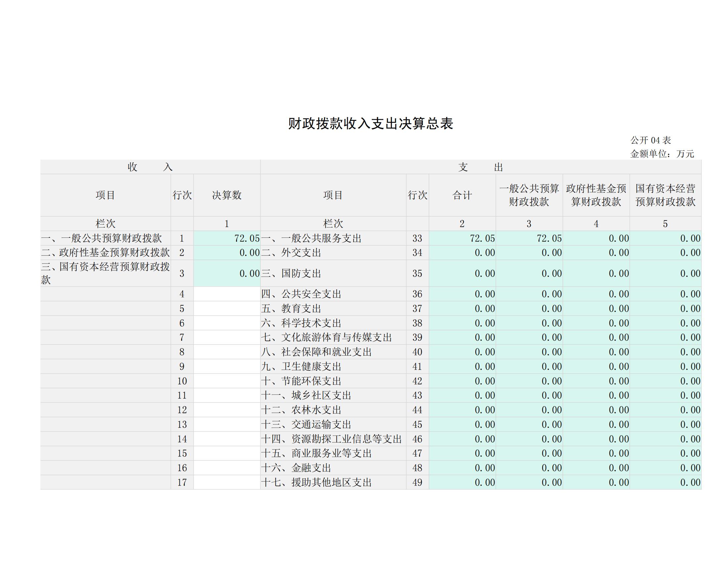
Task: Click 五、教育支出 row label
Action: click(291, 309)
